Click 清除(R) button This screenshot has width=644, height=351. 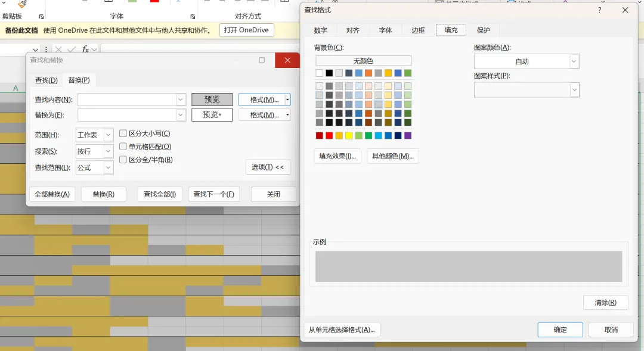coord(605,303)
